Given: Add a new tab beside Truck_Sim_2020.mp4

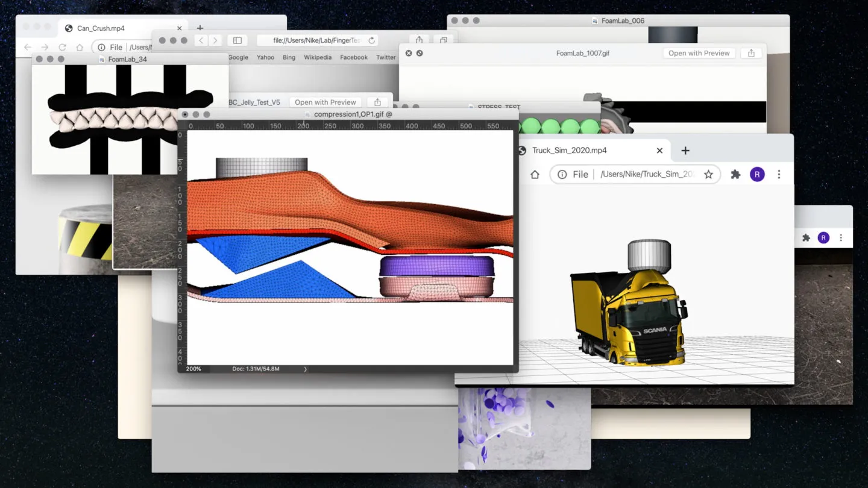Looking at the screenshot, I should (685, 151).
